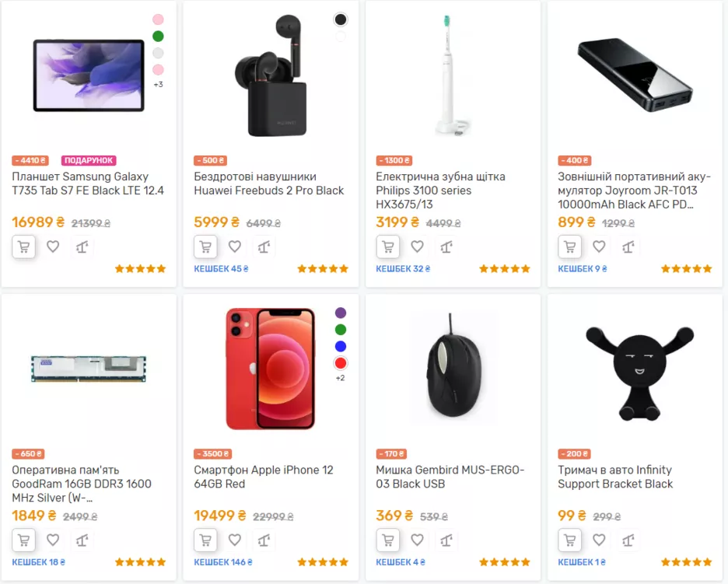Compare the Gembird MUS-ERGO-03 mouse
The width and height of the screenshot is (728, 584).
pos(446,540)
